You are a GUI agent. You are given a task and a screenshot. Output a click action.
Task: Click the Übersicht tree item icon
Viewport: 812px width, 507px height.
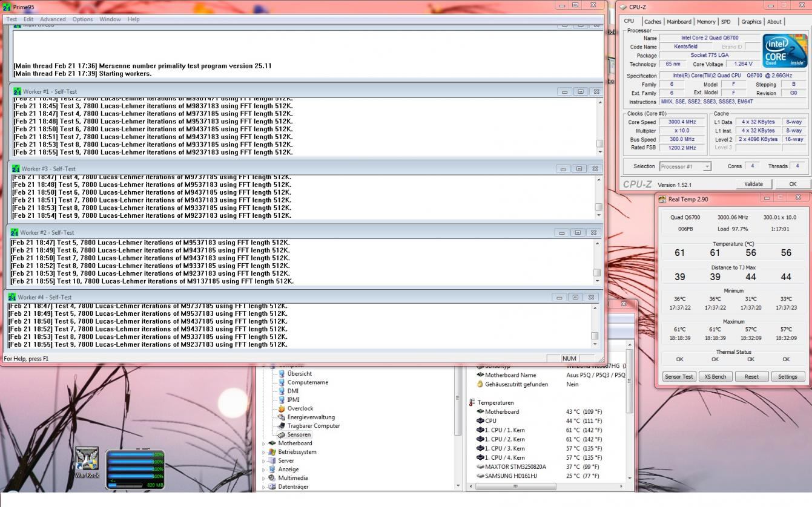point(282,374)
